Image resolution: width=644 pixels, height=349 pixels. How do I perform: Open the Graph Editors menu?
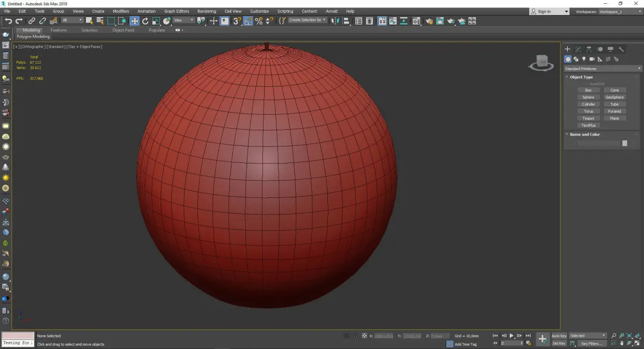[177, 11]
